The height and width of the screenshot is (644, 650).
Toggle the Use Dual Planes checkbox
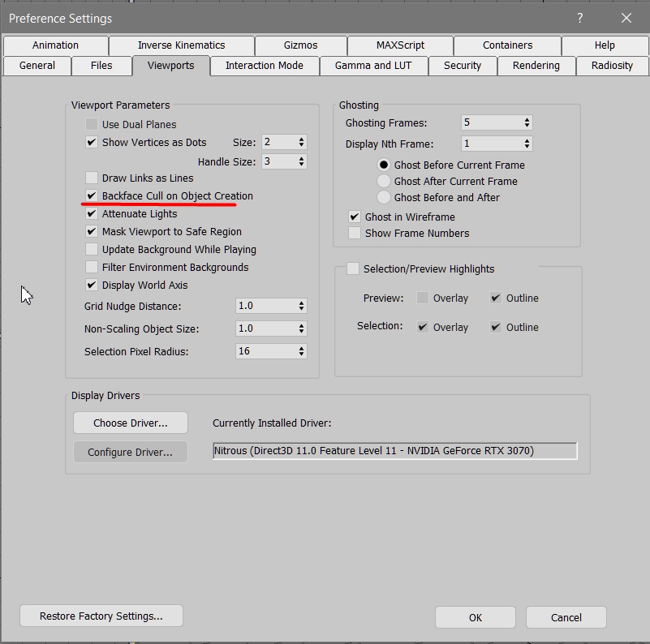click(91, 124)
